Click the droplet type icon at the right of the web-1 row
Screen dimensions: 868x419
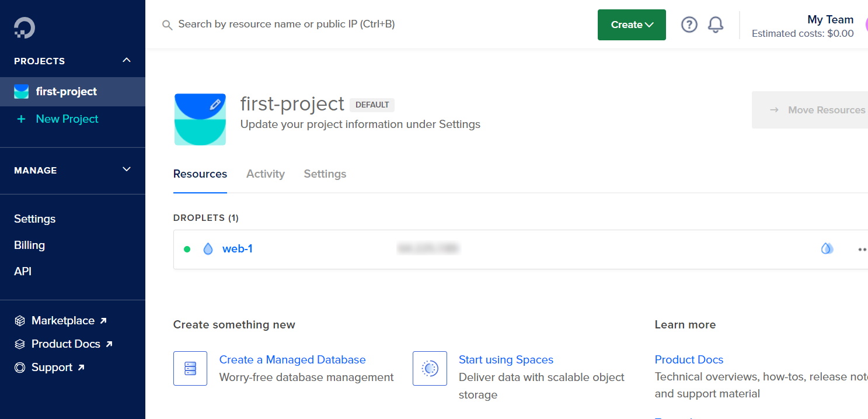pos(827,249)
